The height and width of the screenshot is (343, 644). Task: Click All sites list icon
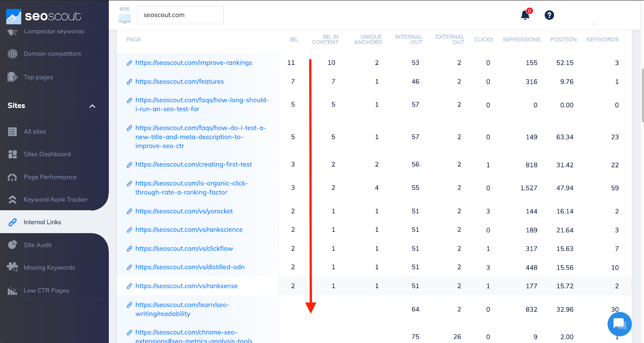tap(12, 131)
